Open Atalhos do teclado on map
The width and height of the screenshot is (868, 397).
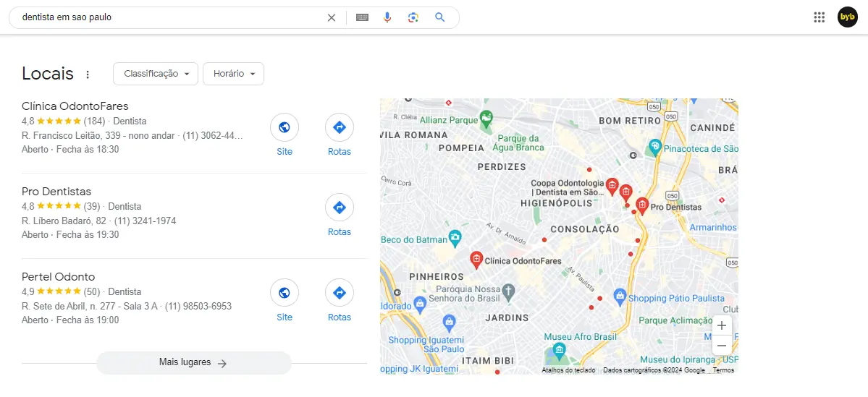click(x=568, y=370)
